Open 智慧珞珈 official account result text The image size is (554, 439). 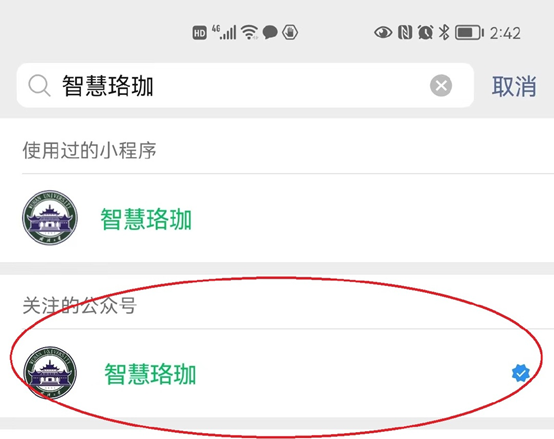(150, 374)
